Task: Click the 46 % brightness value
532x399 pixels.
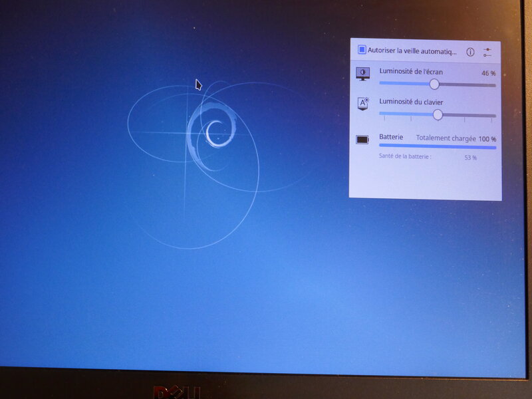Action: click(x=489, y=73)
